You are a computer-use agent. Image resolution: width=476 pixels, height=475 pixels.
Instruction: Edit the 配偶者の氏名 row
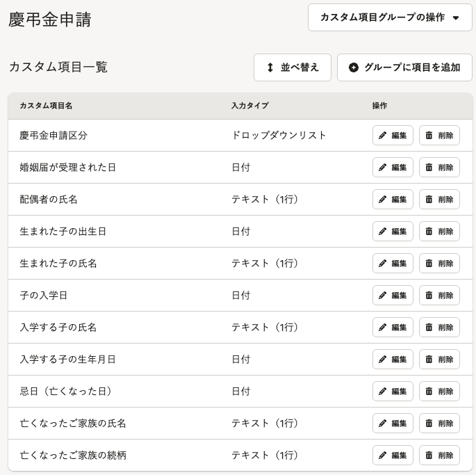(393, 200)
